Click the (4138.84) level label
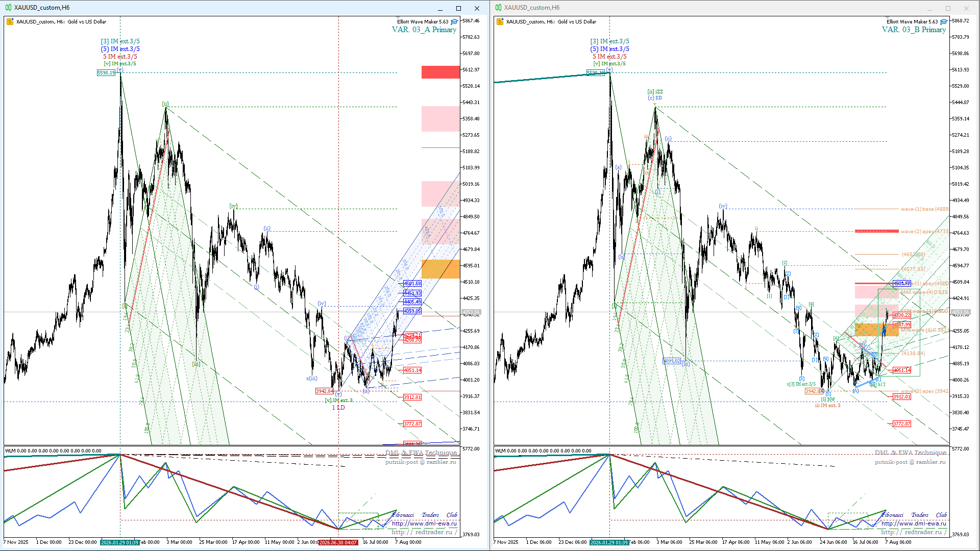Image resolution: width=980 pixels, height=551 pixels. pyautogui.click(x=913, y=354)
